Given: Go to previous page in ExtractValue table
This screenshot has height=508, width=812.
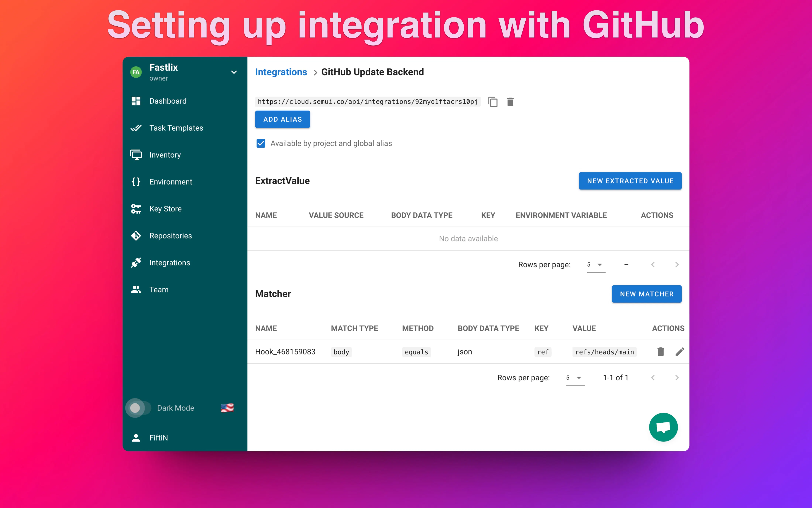Looking at the screenshot, I should [x=653, y=265].
